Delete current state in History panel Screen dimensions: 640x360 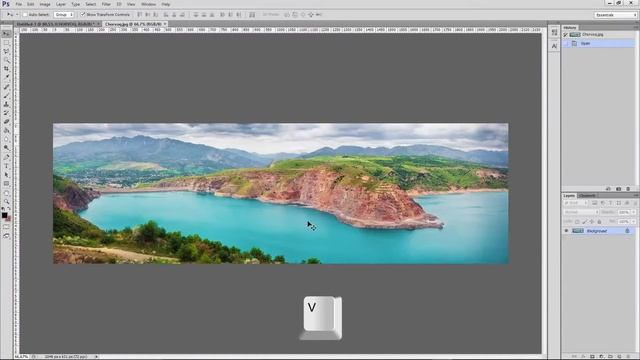point(628,189)
